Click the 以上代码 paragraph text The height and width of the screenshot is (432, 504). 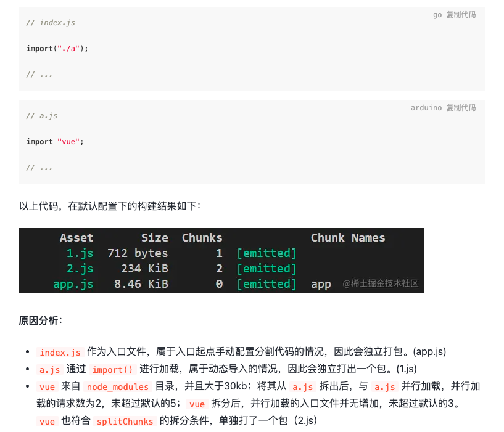(110, 206)
